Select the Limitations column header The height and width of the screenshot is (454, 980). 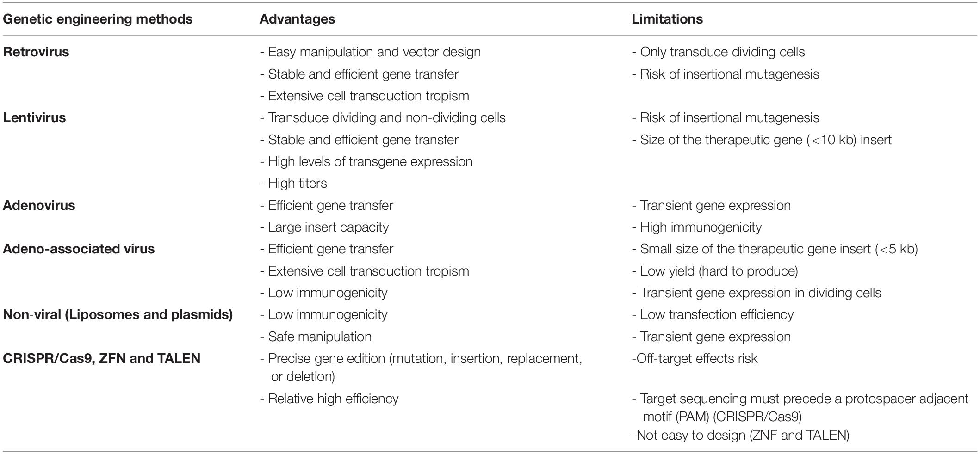(x=667, y=19)
